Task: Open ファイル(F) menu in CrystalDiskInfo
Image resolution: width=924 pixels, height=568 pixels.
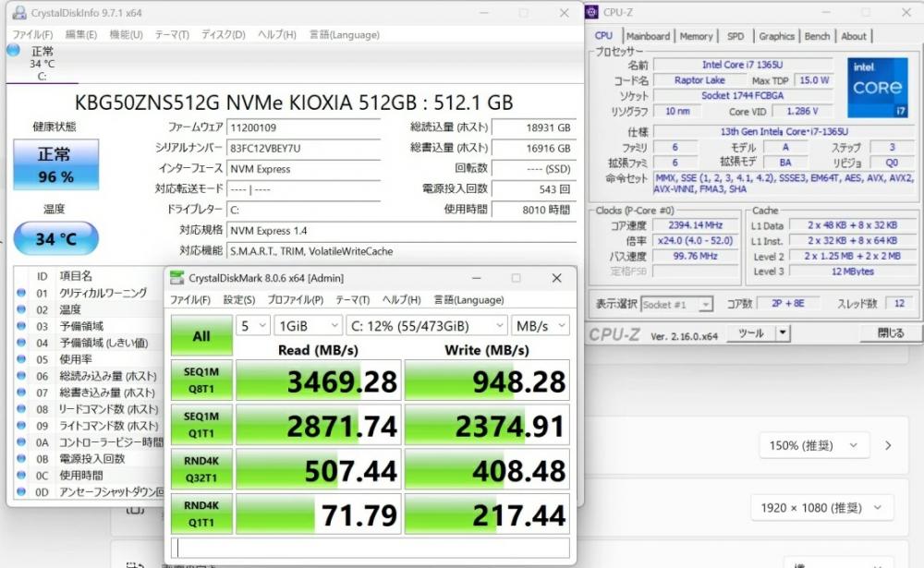Action: pos(33,35)
